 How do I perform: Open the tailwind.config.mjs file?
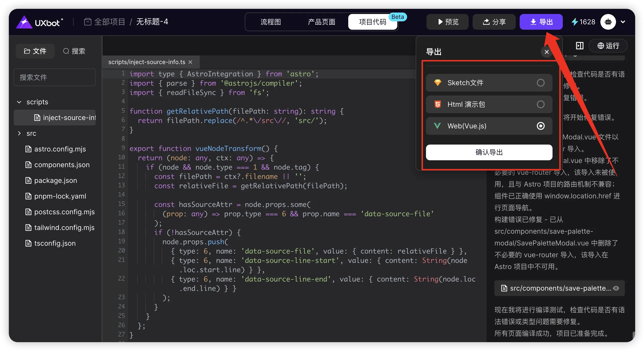pos(64,228)
